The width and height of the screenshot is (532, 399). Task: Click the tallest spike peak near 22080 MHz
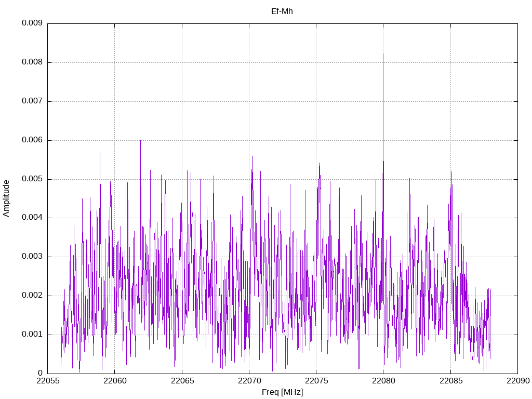click(x=383, y=54)
